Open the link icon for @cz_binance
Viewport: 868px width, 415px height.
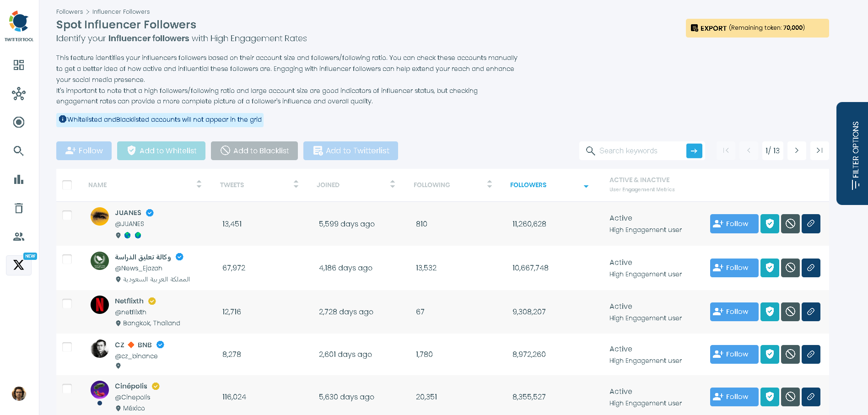click(811, 354)
